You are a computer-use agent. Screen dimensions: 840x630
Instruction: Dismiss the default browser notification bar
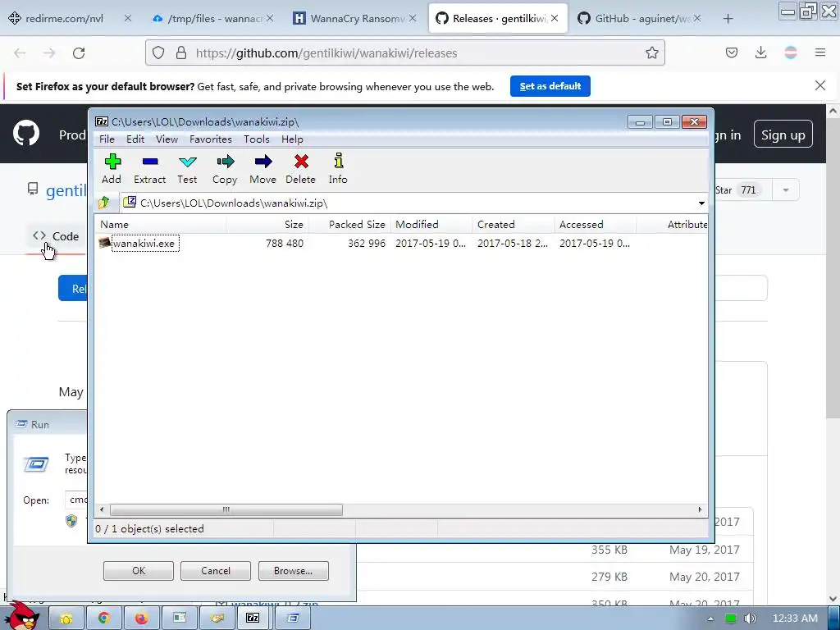point(820,85)
